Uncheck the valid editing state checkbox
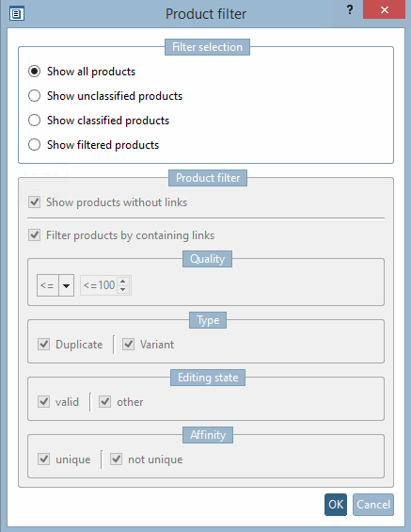The height and width of the screenshot is (532, 411). [x=43, y=402]
